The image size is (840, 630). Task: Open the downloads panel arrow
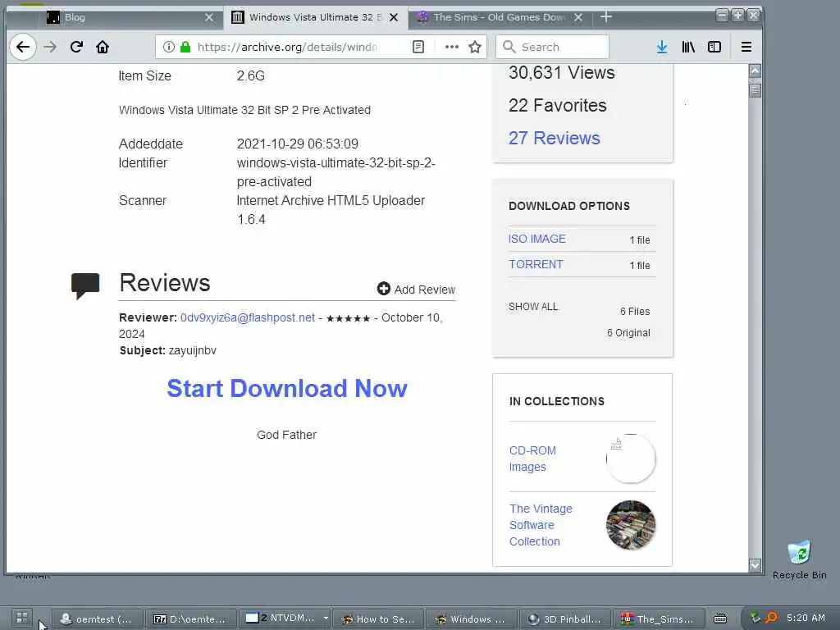click(x=662, y=47)
